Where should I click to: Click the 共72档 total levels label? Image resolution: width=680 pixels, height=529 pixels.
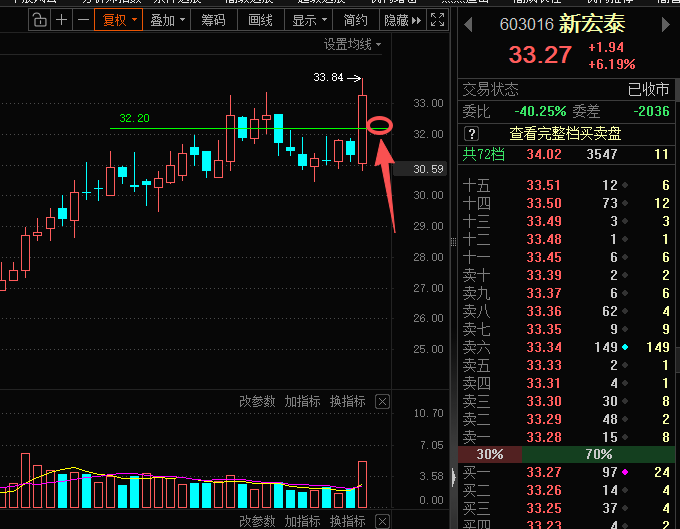pyautogui.click(x=484, y=154)
